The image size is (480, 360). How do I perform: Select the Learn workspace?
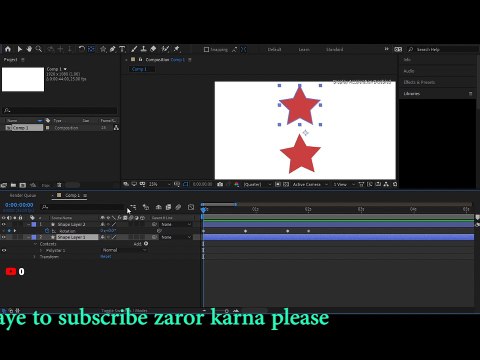coord(304,49)
